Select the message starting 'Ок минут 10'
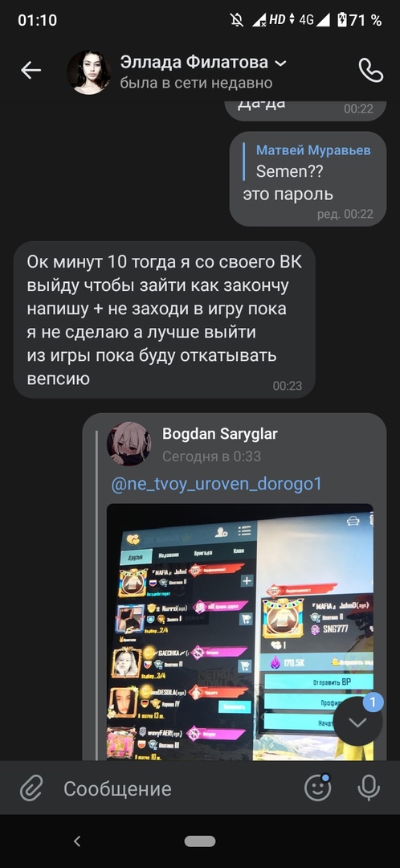 pyautogui.click(x=165, y=319)
